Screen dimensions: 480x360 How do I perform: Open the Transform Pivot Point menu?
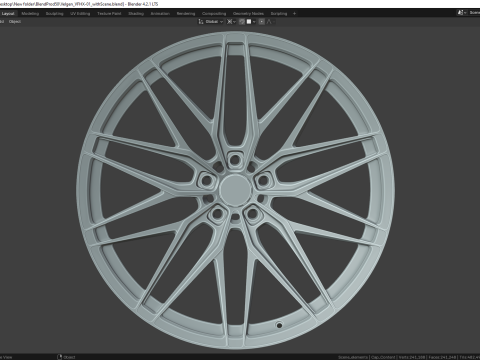[231, 22]
